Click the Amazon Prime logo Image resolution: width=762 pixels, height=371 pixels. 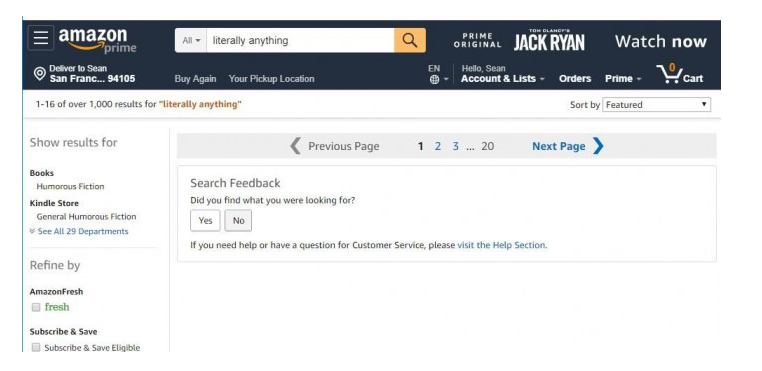(98, 41)
